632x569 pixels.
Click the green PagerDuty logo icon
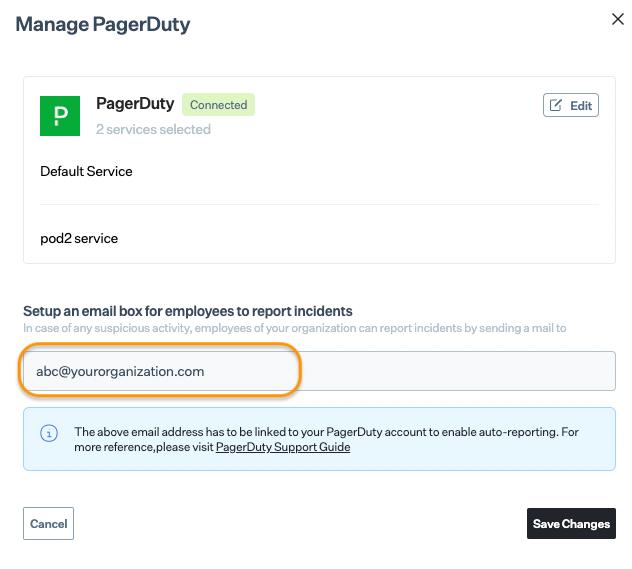(60, 116)
